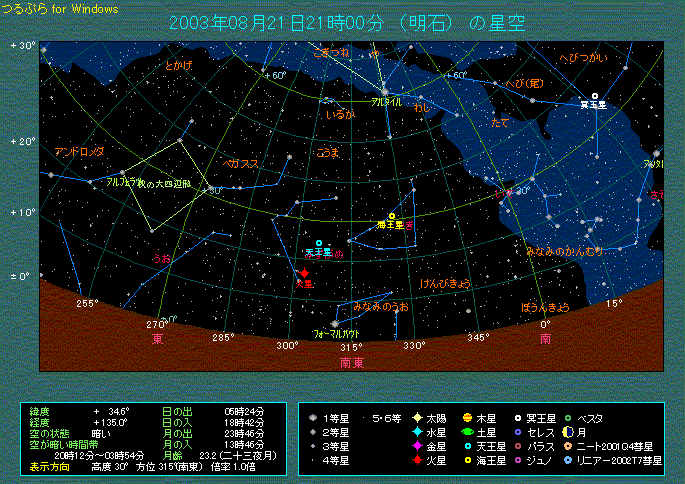Click the ペガスス constellation label

(243, 162)
